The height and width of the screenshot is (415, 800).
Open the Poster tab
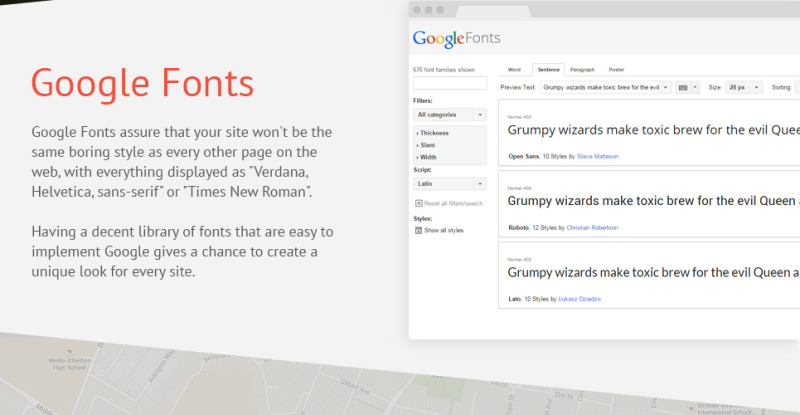[616, 69]
